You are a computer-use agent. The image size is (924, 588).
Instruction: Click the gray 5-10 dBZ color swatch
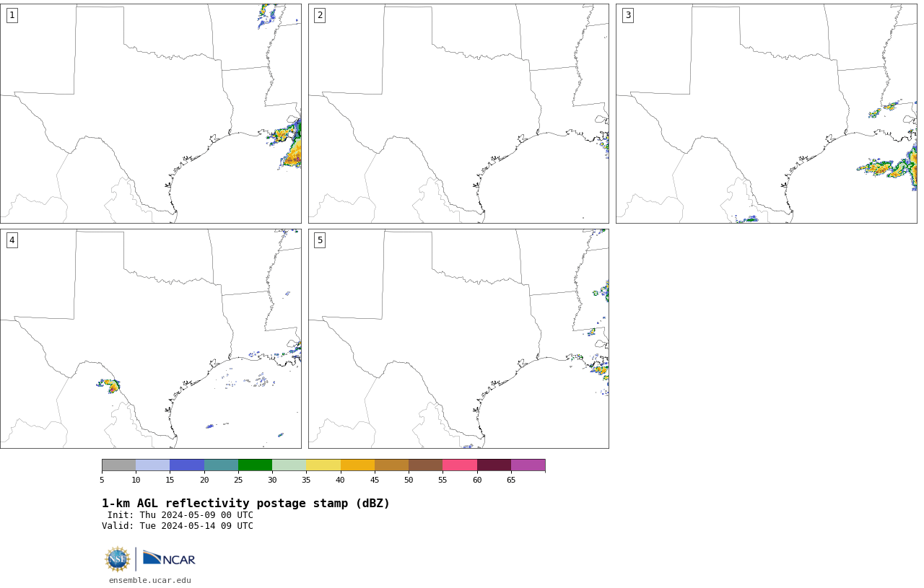click(x=118, y=465)
